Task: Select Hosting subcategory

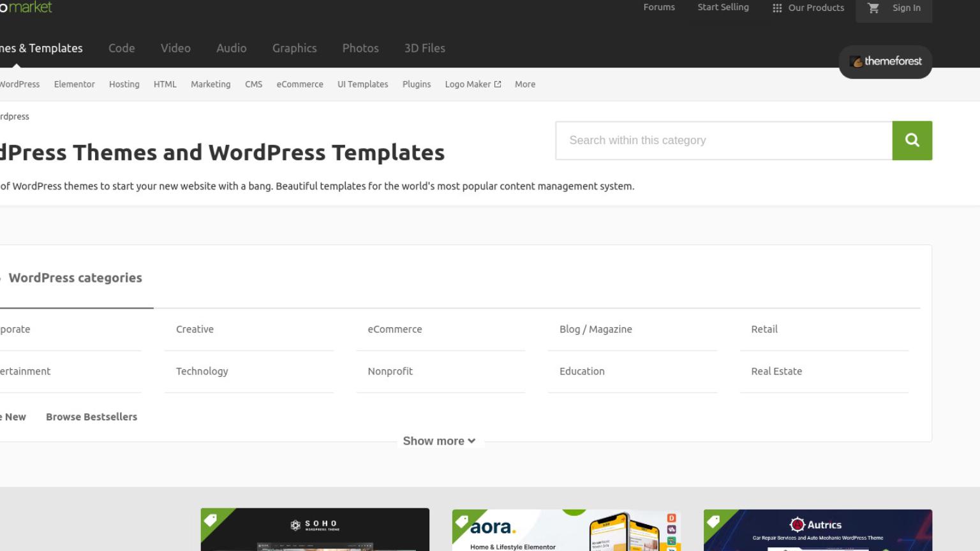Action: tap(124, 84)
